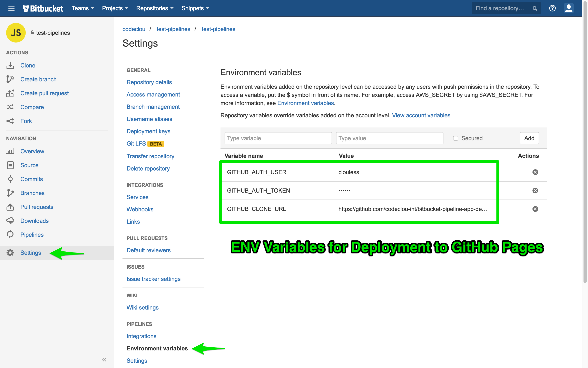Delete the GITHUB_CLONE_URL variable

[535, 209]
